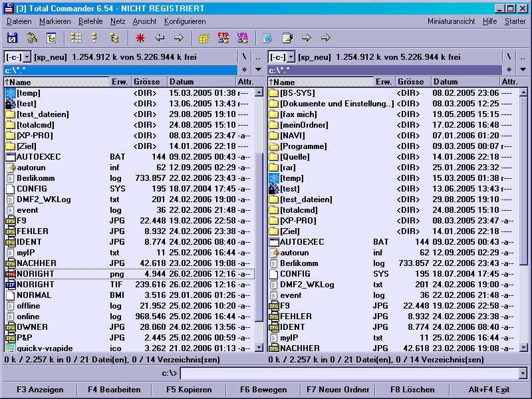The width and height of the screenshot is (532, 399).
Task: Go back with left arrow icon
Action: click(160, 38)
